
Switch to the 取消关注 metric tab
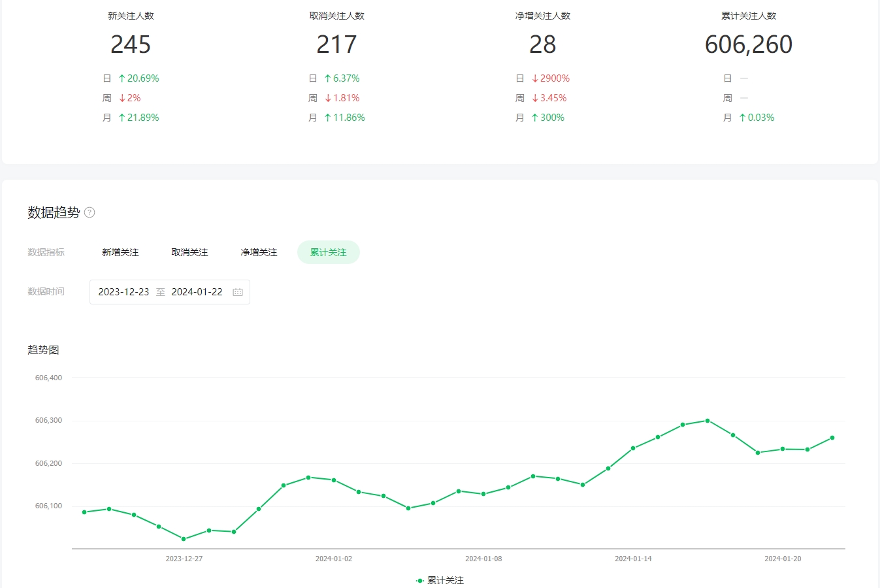point(189,252)
